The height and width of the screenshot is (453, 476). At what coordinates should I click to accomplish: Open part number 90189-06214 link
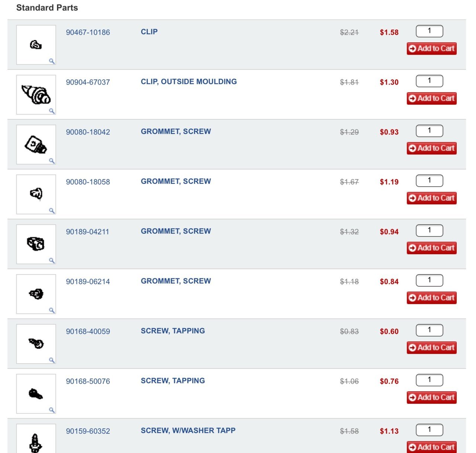coord(88,282)
